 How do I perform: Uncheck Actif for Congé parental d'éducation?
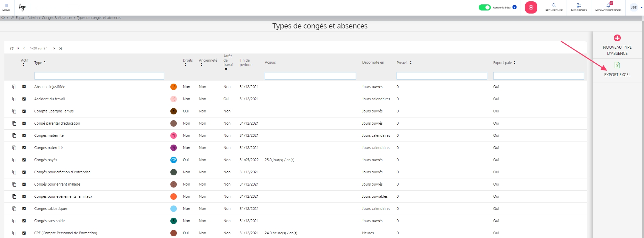[24, 123]
